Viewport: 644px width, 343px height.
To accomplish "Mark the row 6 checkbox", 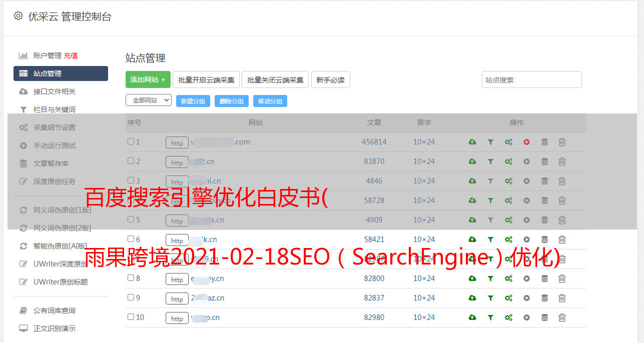I will 131,239.
